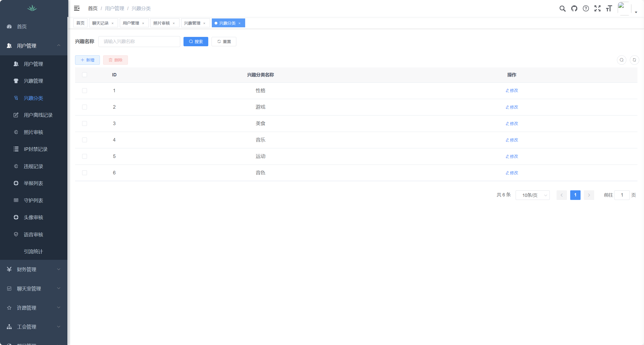Click 修改 for the 性格 row
The width and height of the screenshot is (644, 345).
512,90
